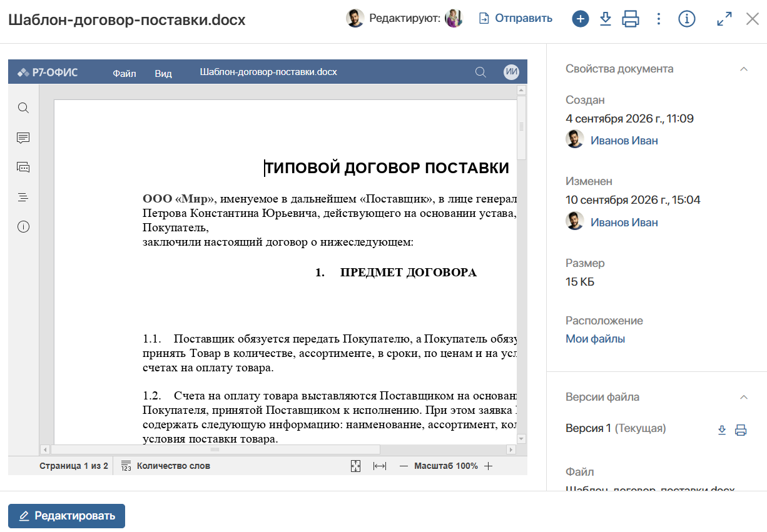Fit to width using the status bar icon

[379, 466]
